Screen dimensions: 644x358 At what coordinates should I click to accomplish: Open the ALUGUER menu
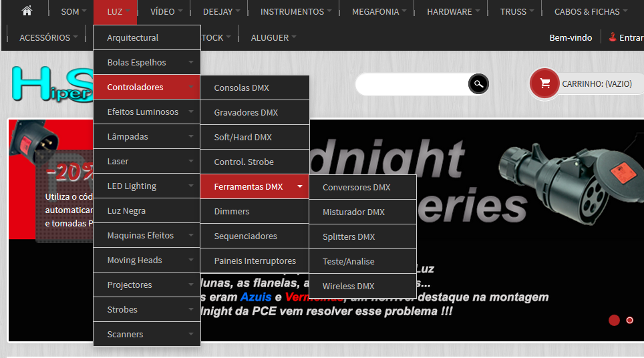pos(273,37)
